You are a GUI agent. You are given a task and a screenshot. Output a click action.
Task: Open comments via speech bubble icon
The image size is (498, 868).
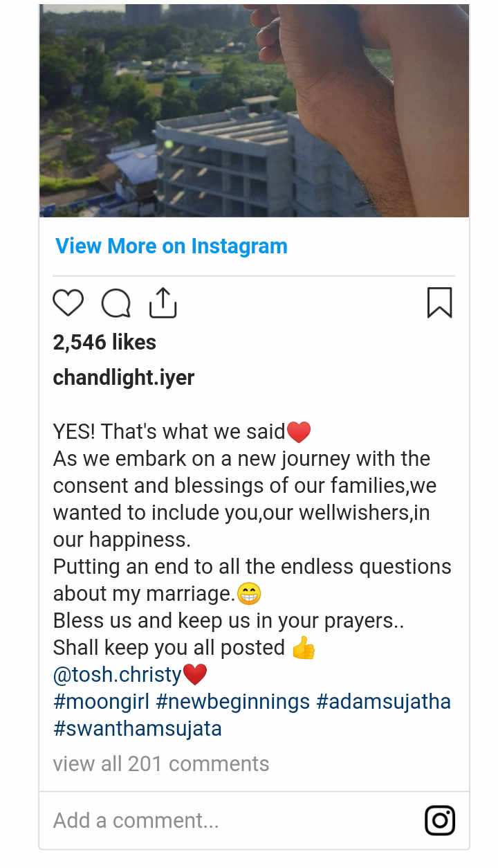pyautogui.click(x=116, y=303)
